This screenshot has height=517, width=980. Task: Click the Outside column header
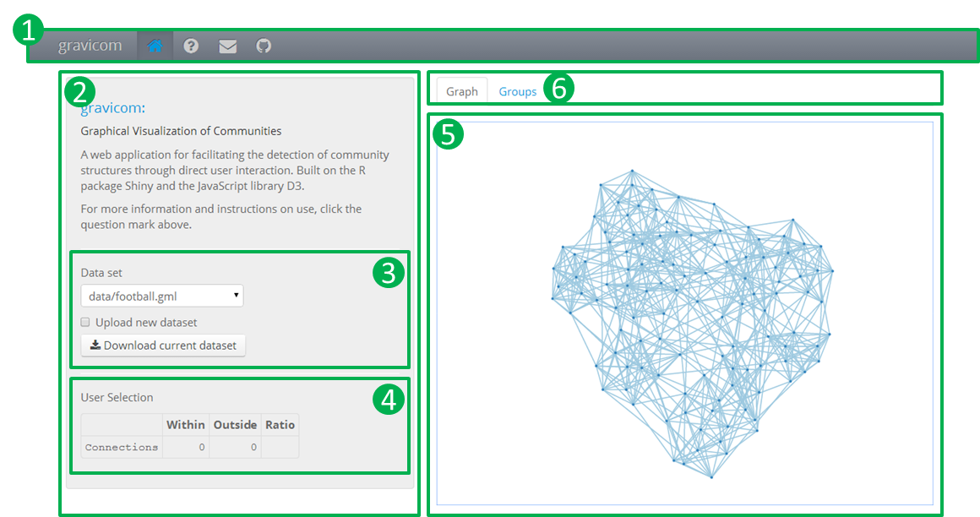pos(235,424)
